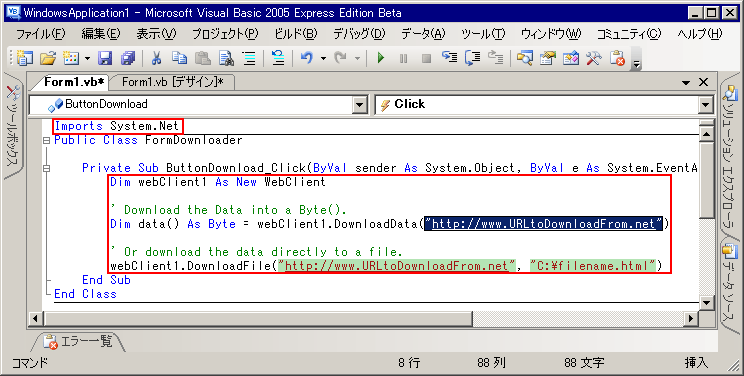Open the Error List toolbar icon

[x=617, y=58]
